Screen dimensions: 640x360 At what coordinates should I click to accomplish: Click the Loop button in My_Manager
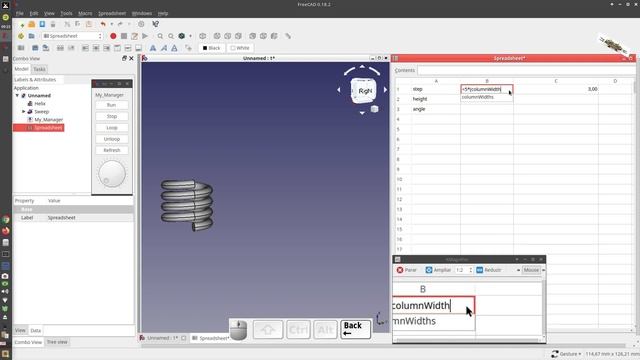(111, 128)
